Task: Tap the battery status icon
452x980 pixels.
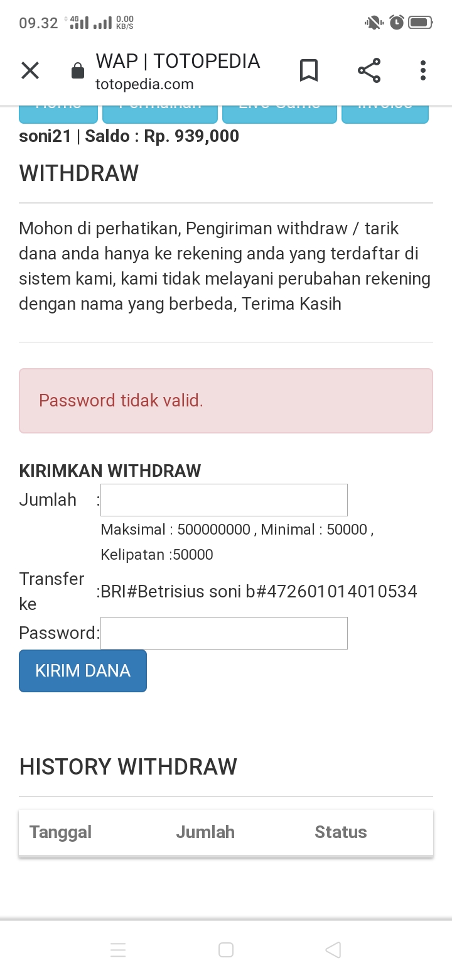Action: (420, 23)
